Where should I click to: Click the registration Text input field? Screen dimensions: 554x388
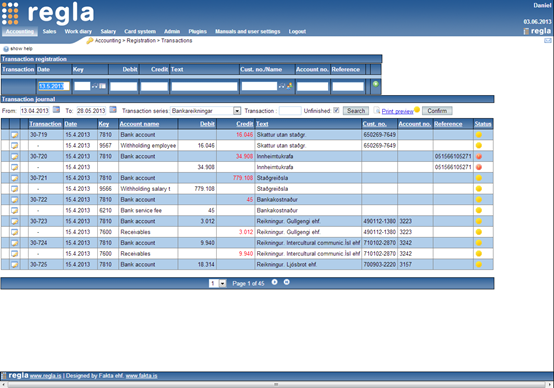pos(205,86)
